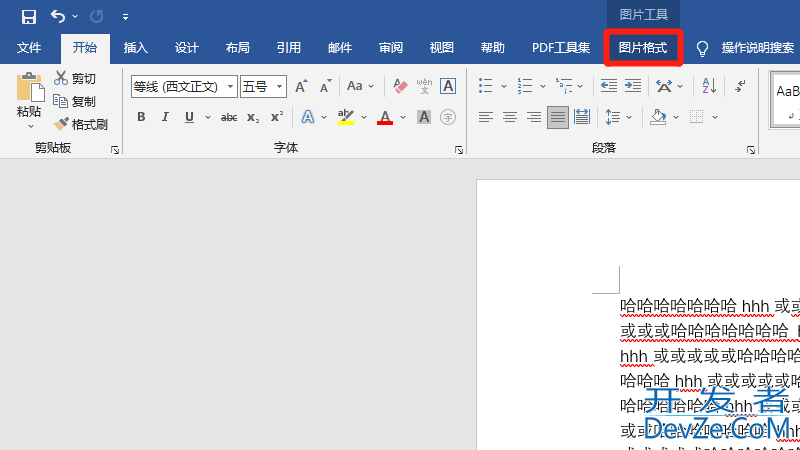This screenshot has height=450, width=800.
Task: Expand the 粘贴 options arrow
Action: (x=30, y=126)
